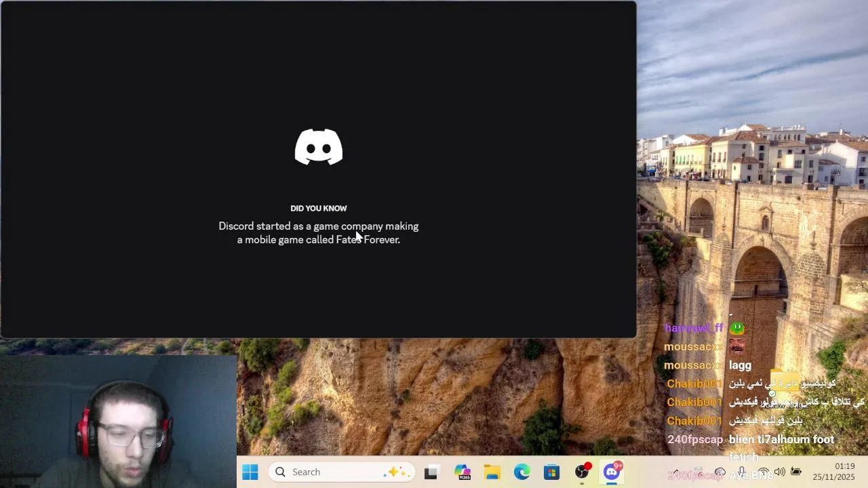
Task: Click the green emote in chat overlay
Action: (737, 328)
